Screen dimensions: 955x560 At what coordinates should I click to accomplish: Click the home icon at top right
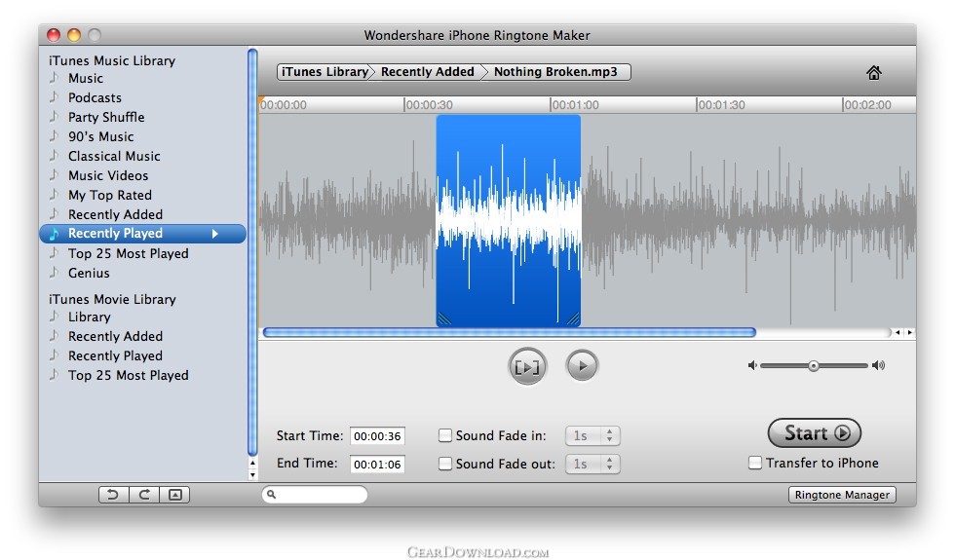click(874, 73)
